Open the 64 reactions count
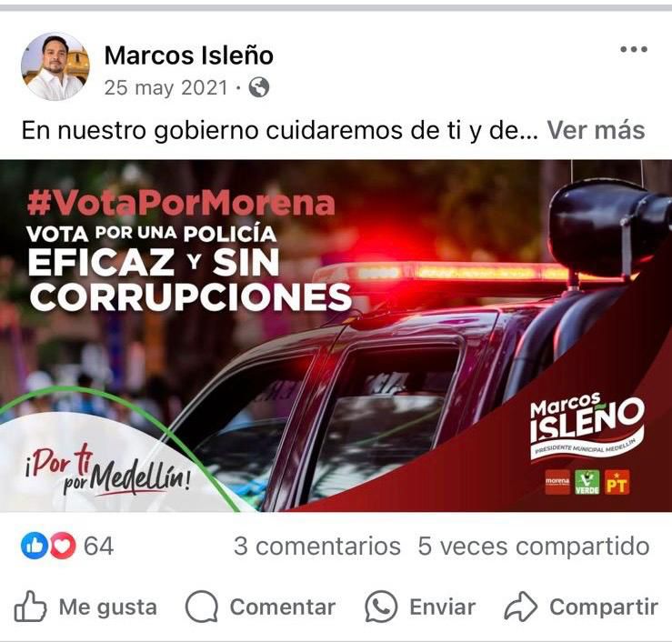This screenshot has width=672, height=642. click(98, 547)
